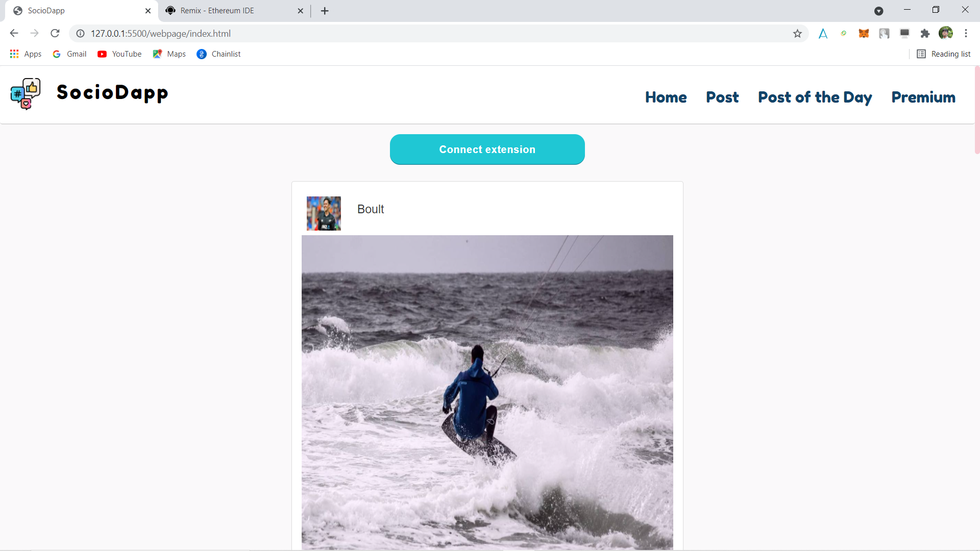Open the Reading list panel

[x=943, y=54]
